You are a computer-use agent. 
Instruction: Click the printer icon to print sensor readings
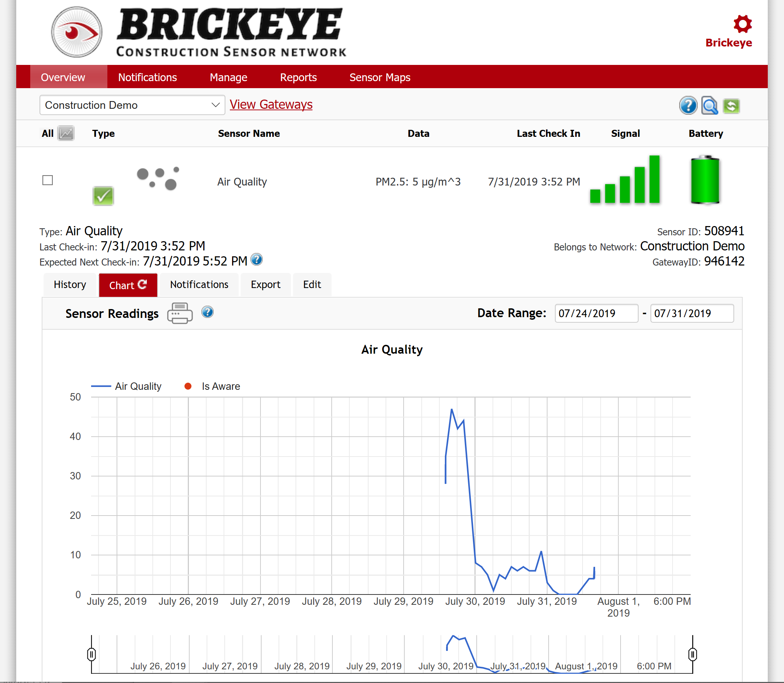[x=180, y=313]
